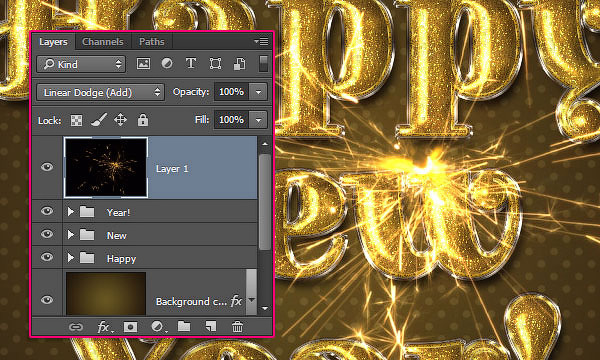600x360 pixels.
Task: Select the Happy folder icon
Action: tap(87, 258)
